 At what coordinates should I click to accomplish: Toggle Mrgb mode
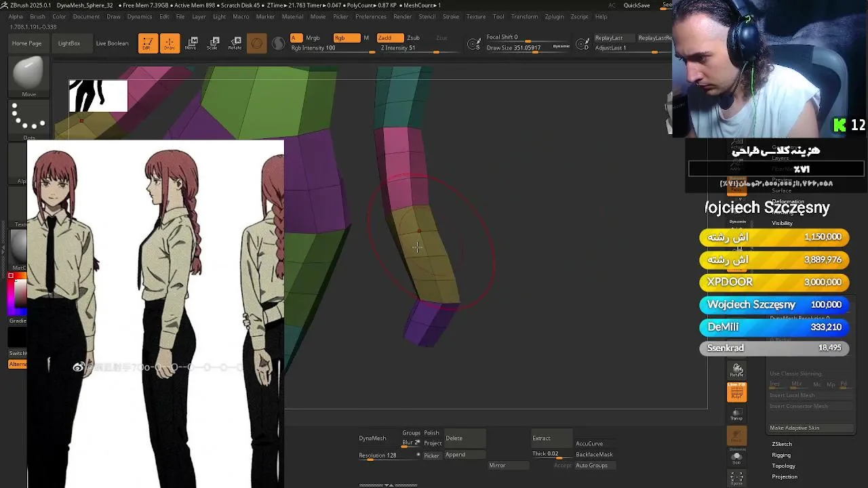313,38
